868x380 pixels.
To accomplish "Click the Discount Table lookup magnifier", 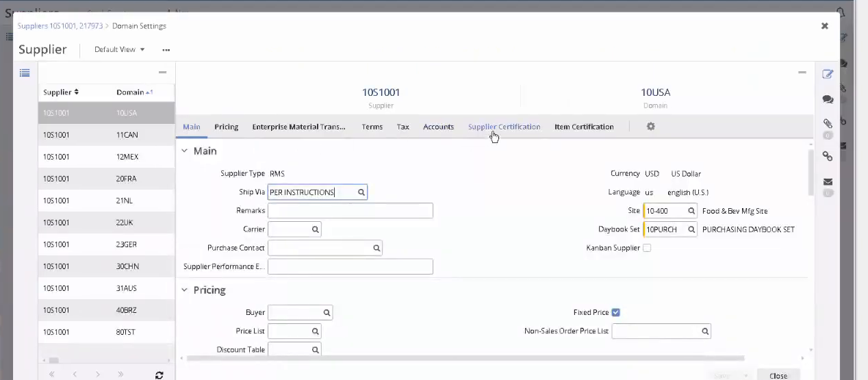I will 315,350.
